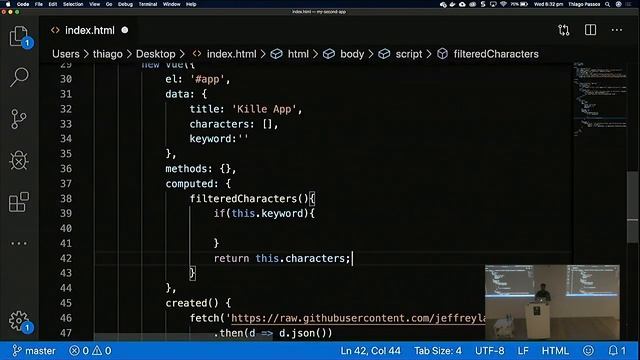Click the unsaved dot on index.html tab

[x=125, y=30]
